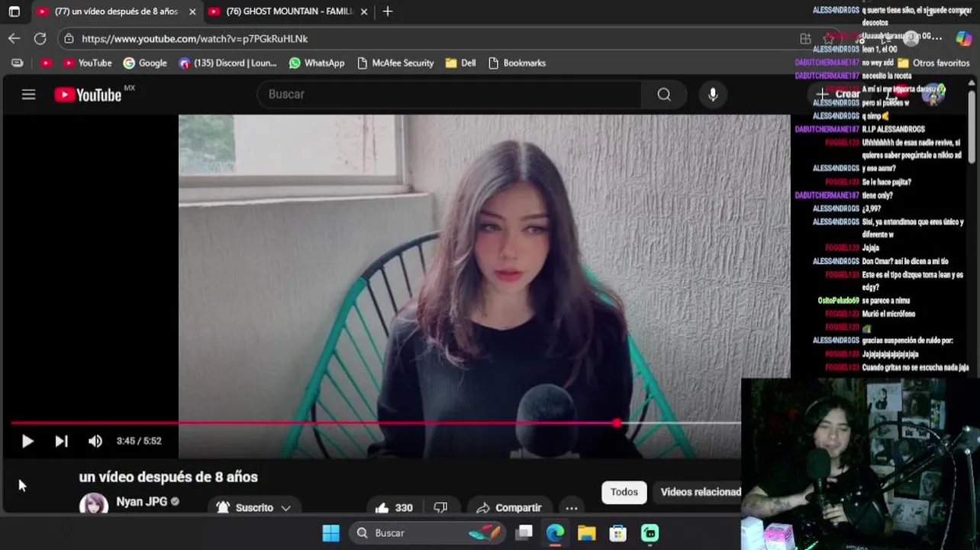Focus the YouTube Buscar search box
980x550 pixels.
pyautogui.click(x=450, y=94)
